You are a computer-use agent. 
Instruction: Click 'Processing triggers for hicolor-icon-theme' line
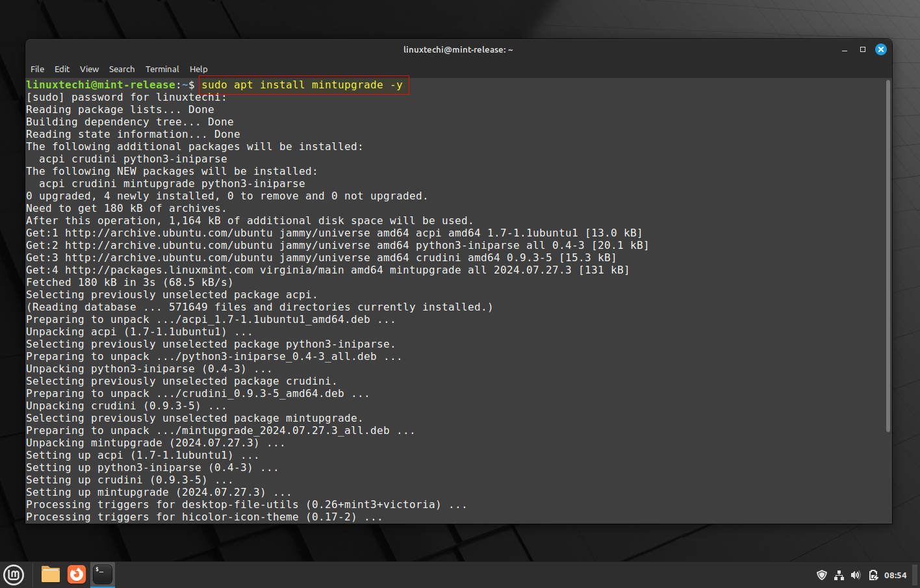(x=205, y=517)
